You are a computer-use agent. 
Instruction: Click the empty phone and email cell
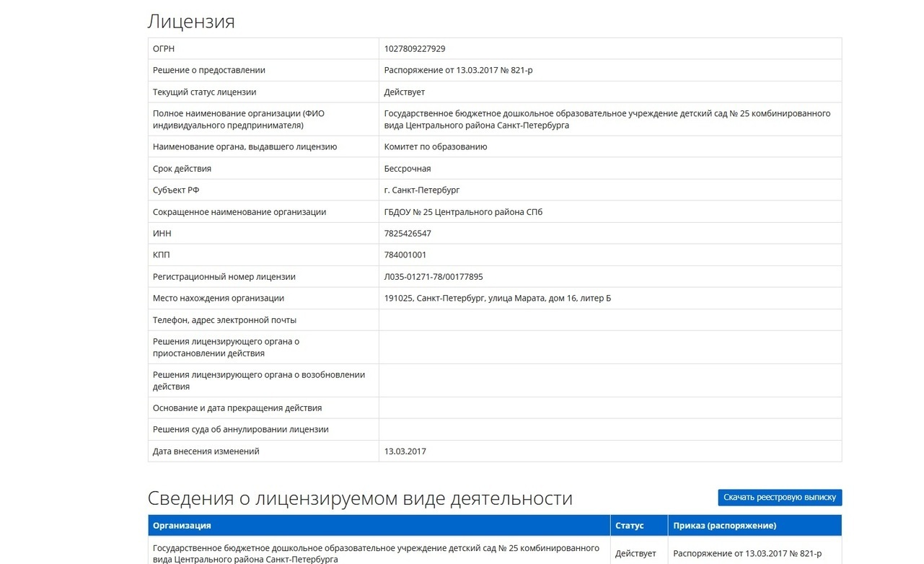610,320
